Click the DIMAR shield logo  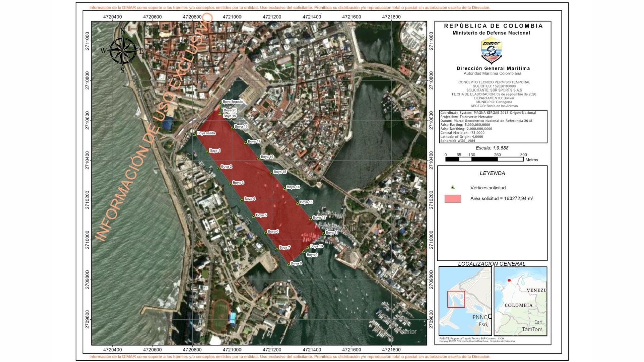point(491,51)
